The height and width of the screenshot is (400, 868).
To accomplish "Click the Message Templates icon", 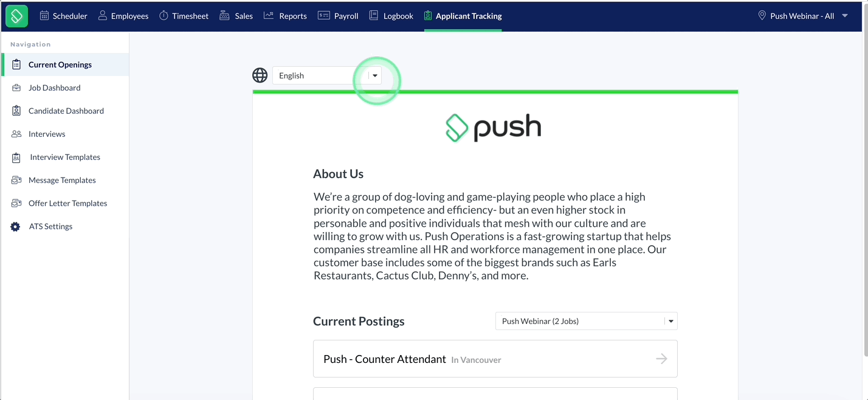I will 16,180.
